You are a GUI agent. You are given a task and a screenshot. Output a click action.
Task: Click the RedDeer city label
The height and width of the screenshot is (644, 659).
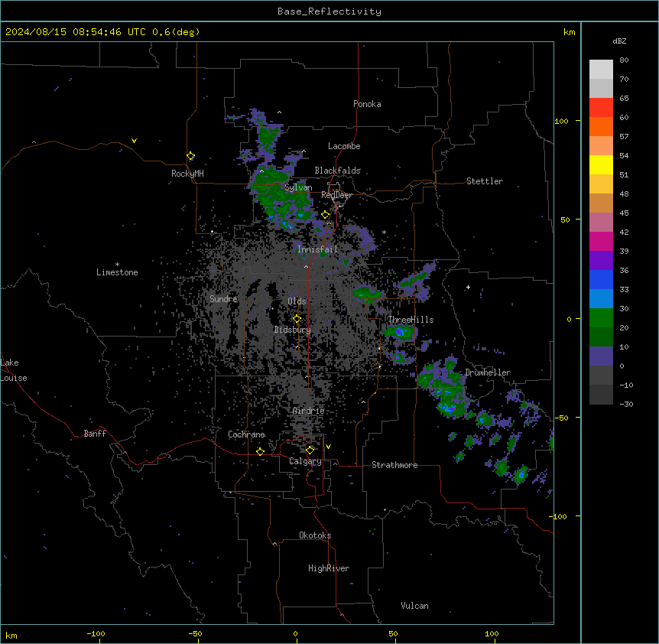tap(336, 195)
